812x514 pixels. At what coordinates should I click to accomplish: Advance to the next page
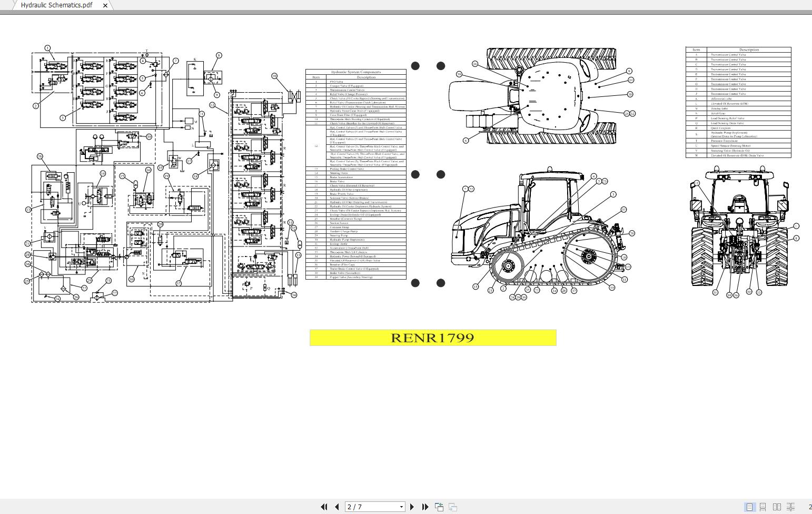(x=412, y=507)
